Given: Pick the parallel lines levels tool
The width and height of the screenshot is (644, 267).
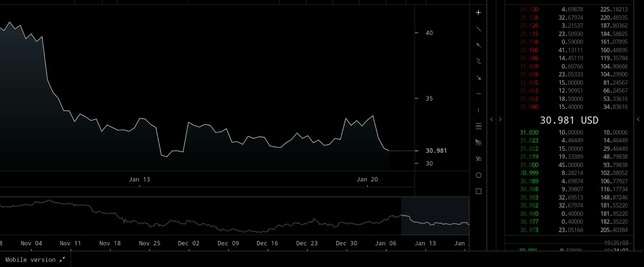Looking at the screenshot, I should (x=478, y=126).
